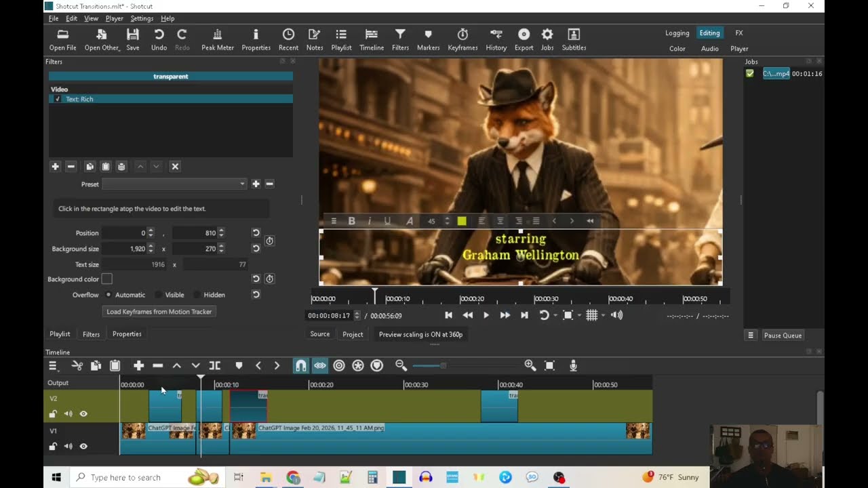The image size is (868, 488).
Task: Step the current timecode spinner
Action: pyautogui.click(x=357, y=315)
